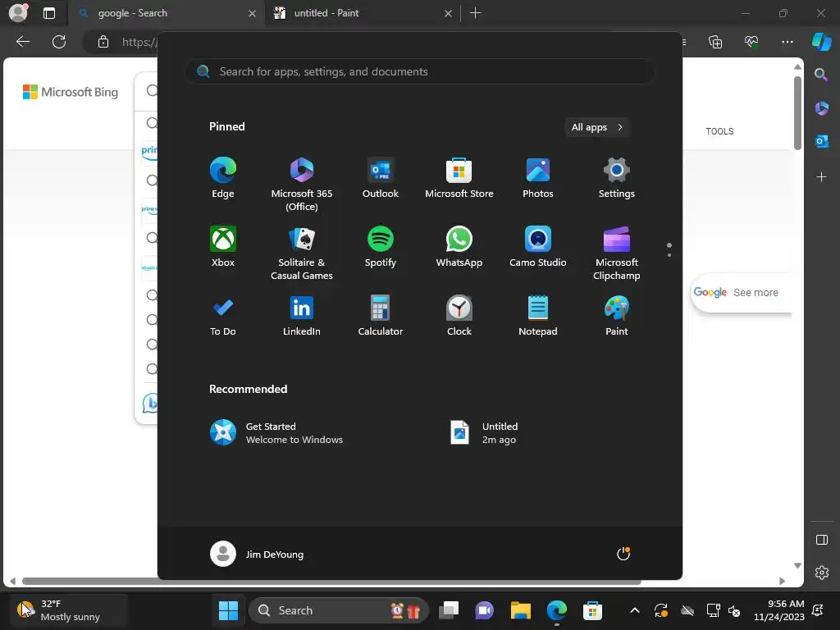Screen dimensions: 840x630
Task: Launch Camo Studio
Action: pos(538,247)
